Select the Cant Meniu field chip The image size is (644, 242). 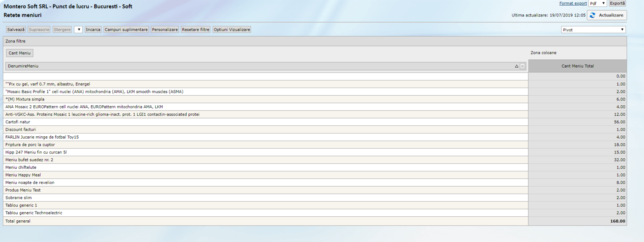(20, 53)
